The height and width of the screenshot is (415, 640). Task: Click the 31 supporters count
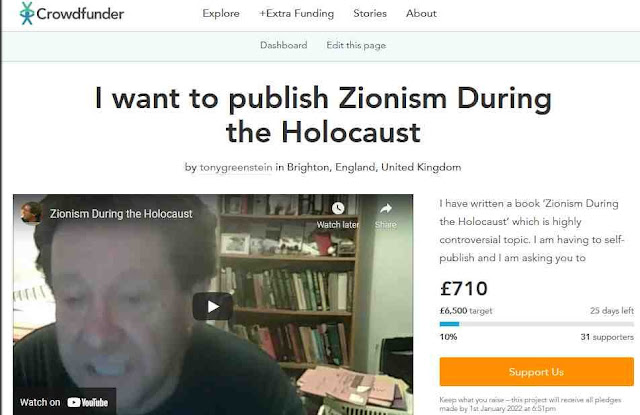point(607,337)
